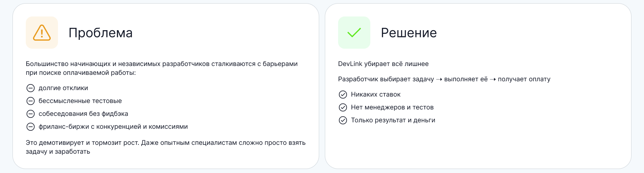This screenshot has width=644, height=173.
Task: Select the 'бессмысленные тестовые' list text
Action: click(80, 101)
